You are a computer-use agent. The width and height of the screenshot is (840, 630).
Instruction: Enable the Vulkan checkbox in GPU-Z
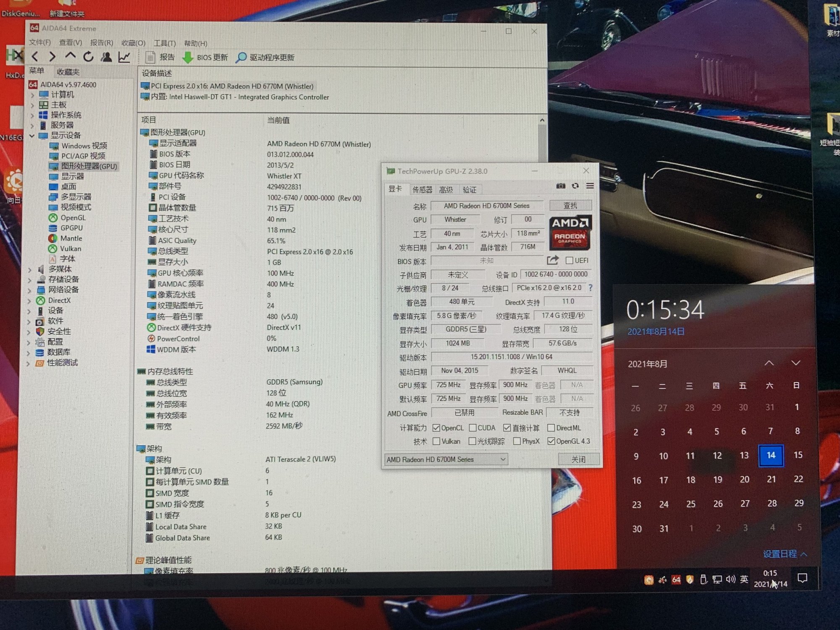click(x=436, y=441)
